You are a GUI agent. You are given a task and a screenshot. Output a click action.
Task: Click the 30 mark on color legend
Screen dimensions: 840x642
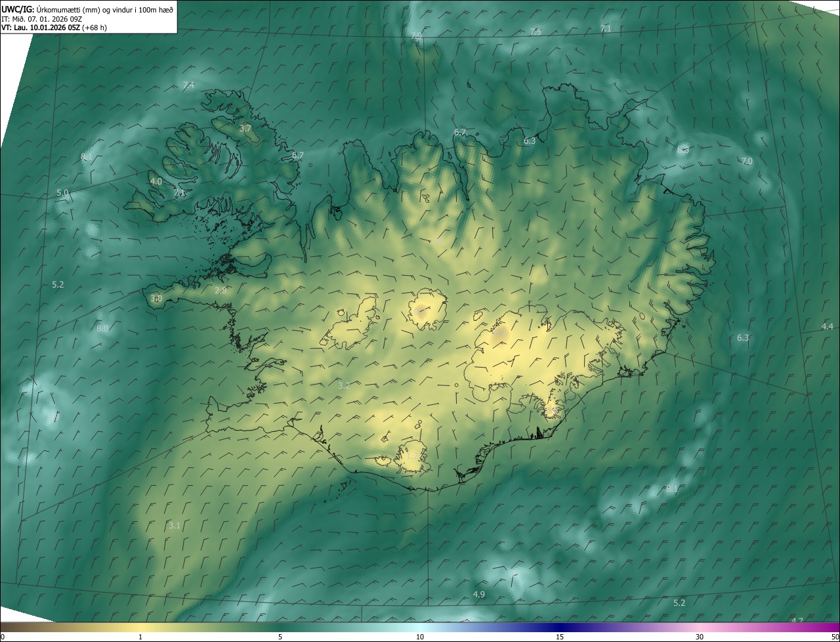[x=700, y=636]
